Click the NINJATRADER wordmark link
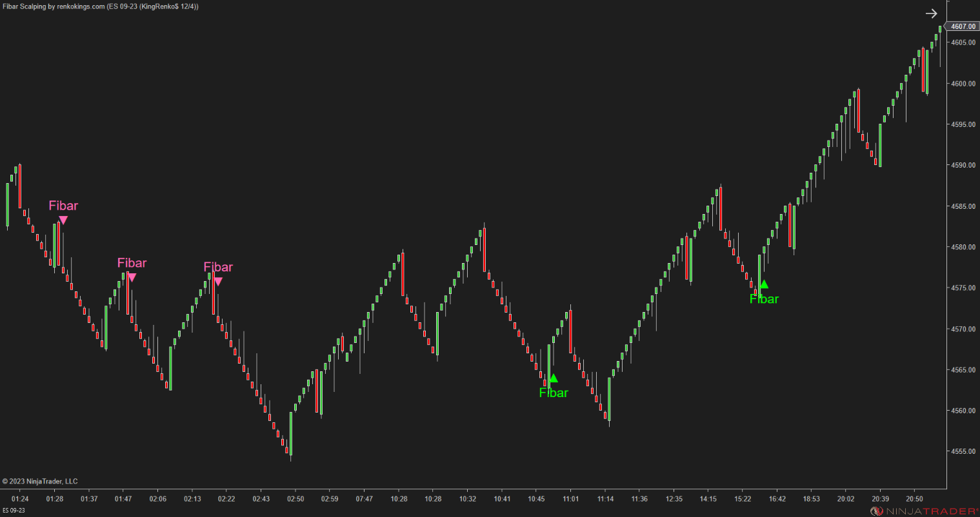980x517 pixels. (x=930, y=509)
